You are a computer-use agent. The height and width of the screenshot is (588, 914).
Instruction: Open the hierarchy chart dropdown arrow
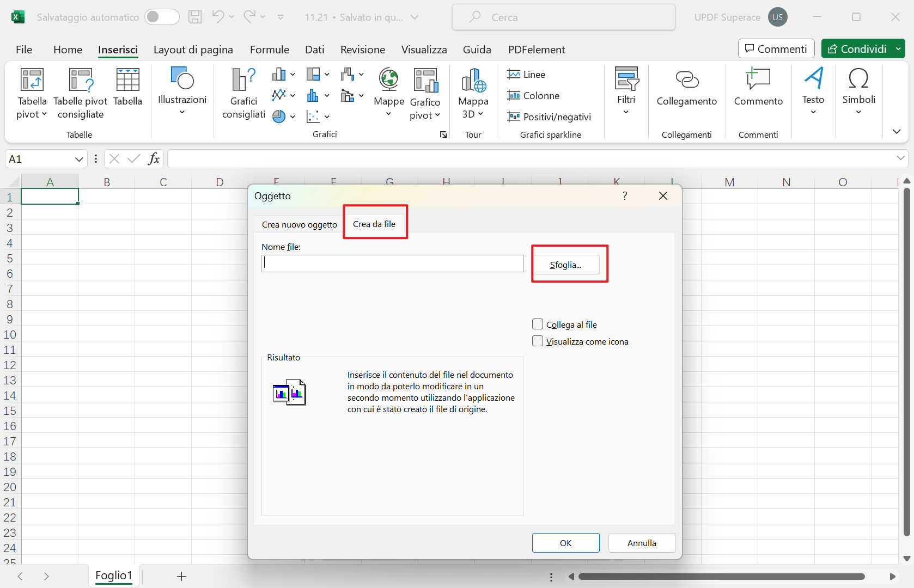(x=327, y=74)
